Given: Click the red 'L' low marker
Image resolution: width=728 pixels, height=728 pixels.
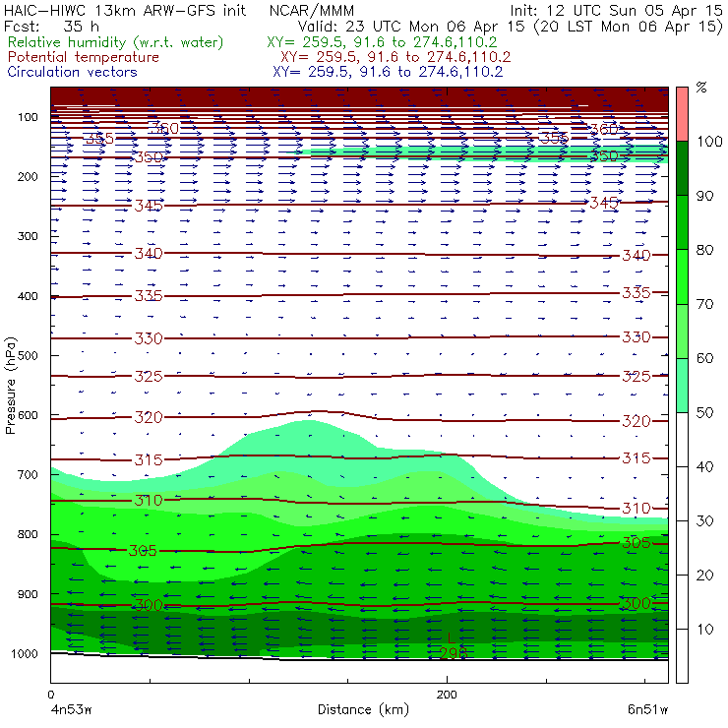Looking at the screenshot, I should click(x=451, y=637).
